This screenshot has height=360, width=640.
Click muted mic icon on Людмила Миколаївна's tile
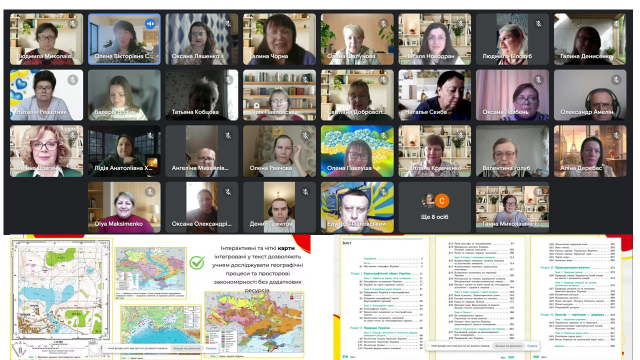73,24
